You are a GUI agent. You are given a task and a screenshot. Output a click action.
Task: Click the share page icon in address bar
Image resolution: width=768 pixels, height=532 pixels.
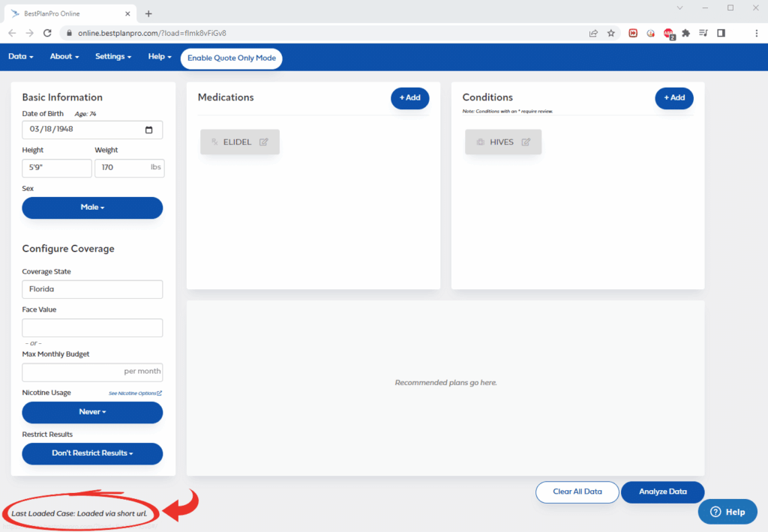(x=593, y=33)
